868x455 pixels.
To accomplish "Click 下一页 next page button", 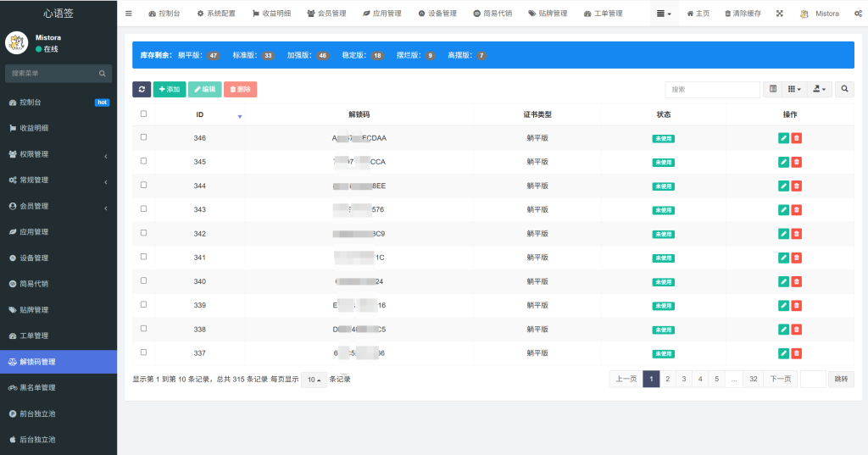I will (x=781, y=380).
